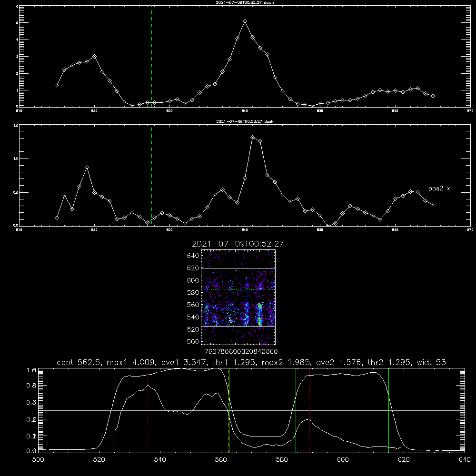The image size is (476, 476).
Task: Click the center line at 562.5 in bottom plot
Action: coord(229,410)
